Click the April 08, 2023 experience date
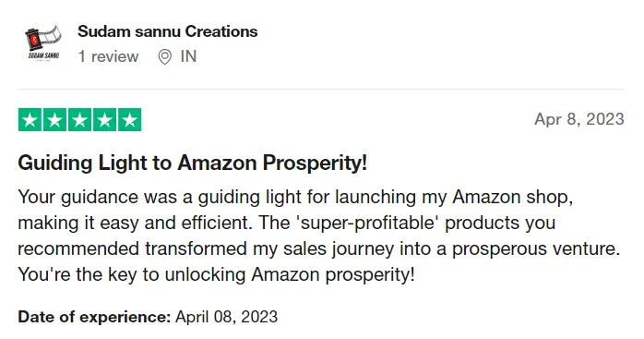The height and width of the screenshot is (339, 644). click(227, 317)
